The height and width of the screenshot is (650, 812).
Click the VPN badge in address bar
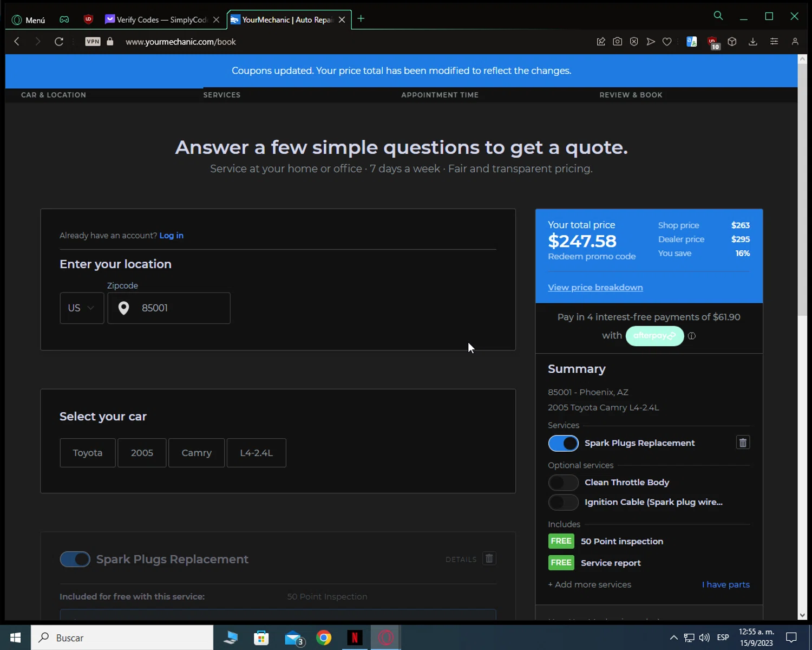93,41
